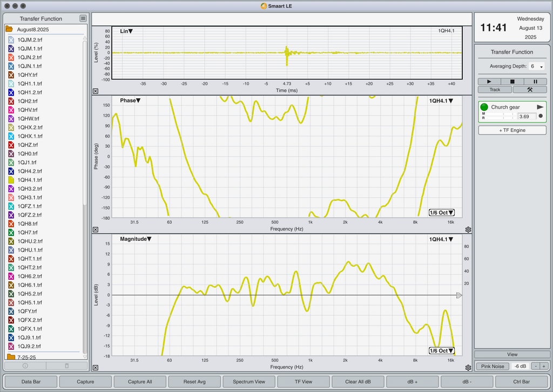This screenshot has width=553, height=392.
Task: Close the phase plot pane
Action: (x=96, y=229)
